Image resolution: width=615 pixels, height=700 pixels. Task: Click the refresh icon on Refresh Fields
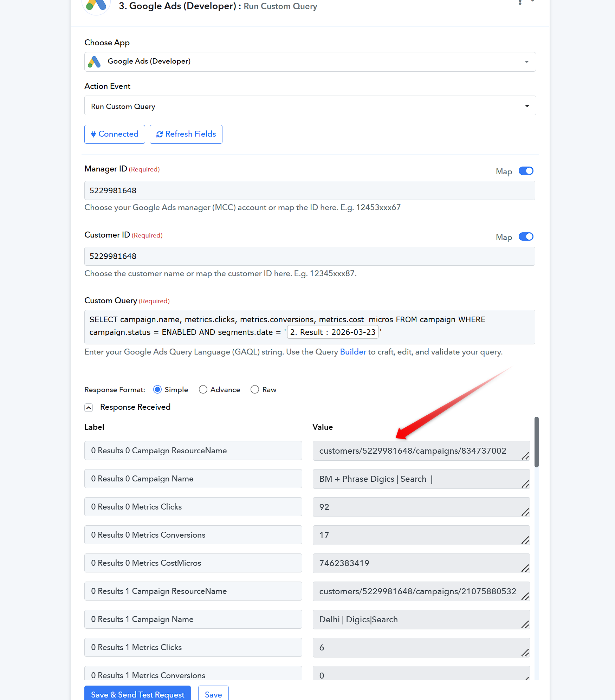tap(160, 134)
